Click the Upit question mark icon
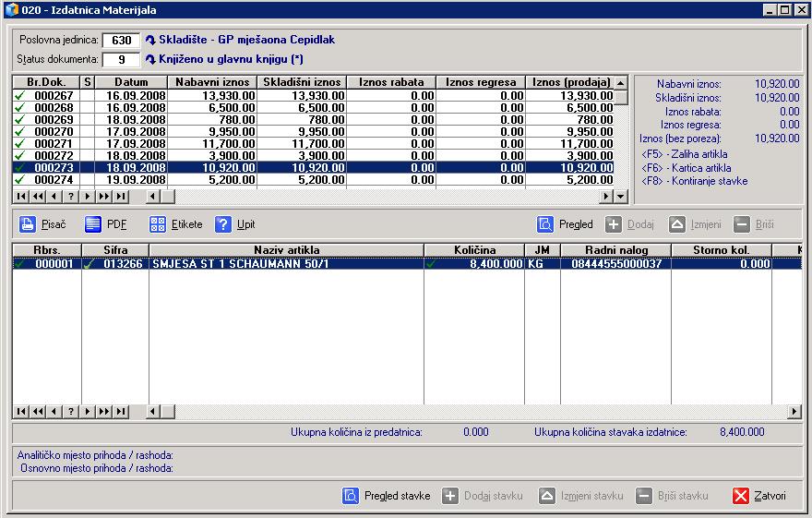Image resolution: width=812 pixels, height=518 pixels. [223, 224]
